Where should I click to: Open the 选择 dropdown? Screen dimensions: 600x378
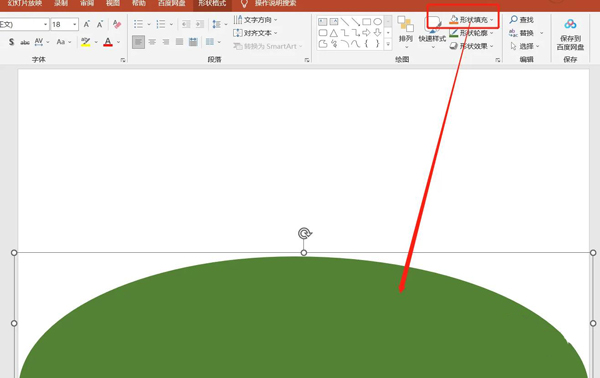[x=525, y=46]
